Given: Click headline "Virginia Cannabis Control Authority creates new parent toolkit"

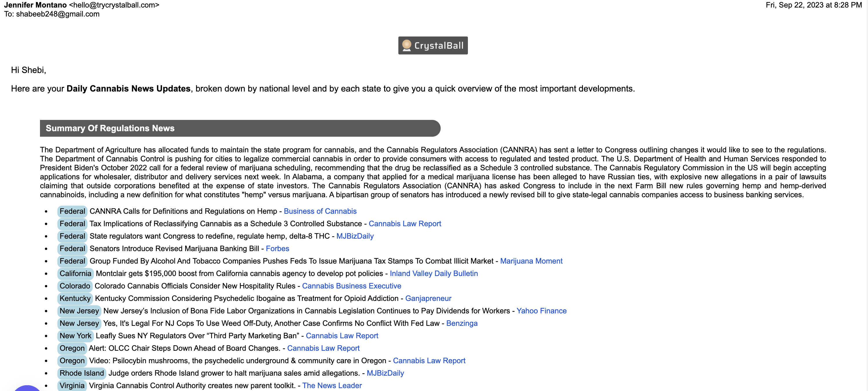Looking at the screenshot, I should (x=192, y=385).
